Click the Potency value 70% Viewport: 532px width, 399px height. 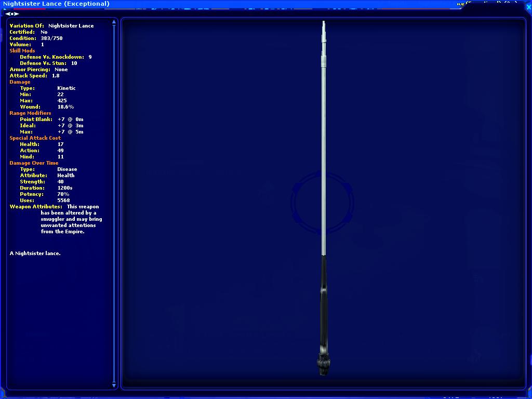[63, 194]
